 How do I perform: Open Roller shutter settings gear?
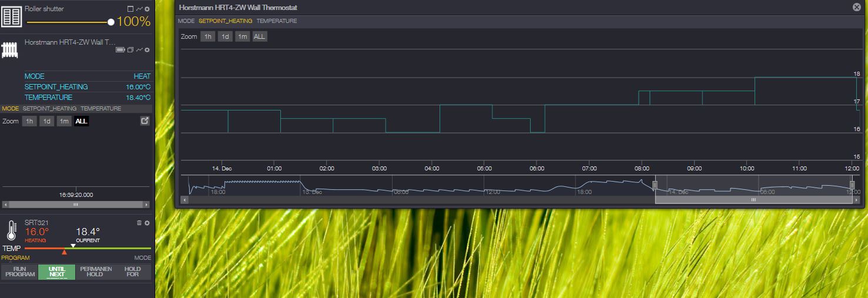148,9
